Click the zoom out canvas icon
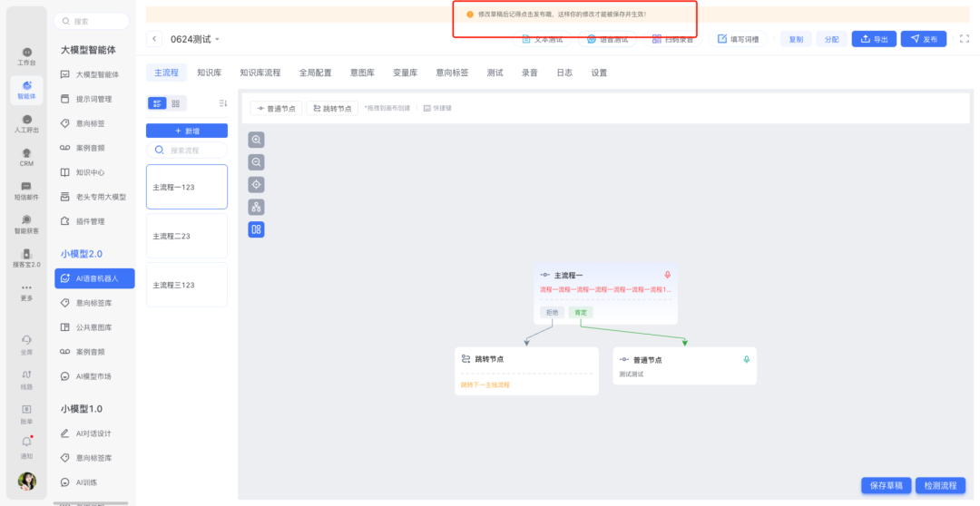 pos(257,162)
